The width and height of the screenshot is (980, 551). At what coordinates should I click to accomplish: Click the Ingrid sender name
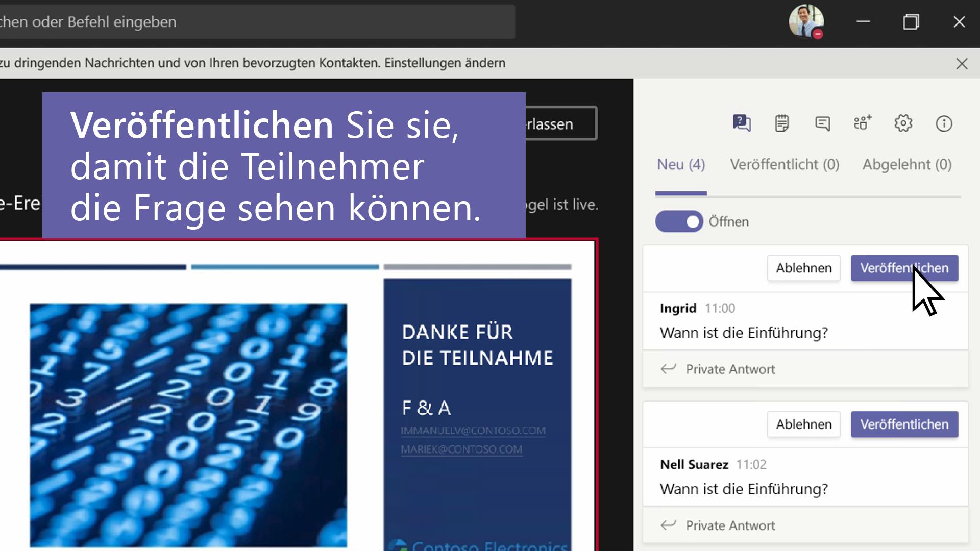678,308
